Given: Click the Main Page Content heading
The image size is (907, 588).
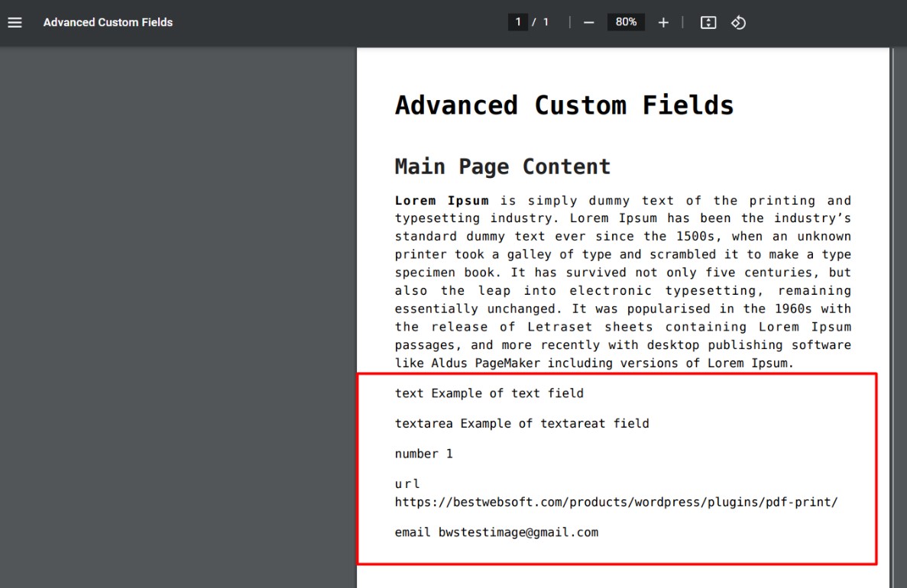Looking at the screenshot, I should [x=502, y=166].
